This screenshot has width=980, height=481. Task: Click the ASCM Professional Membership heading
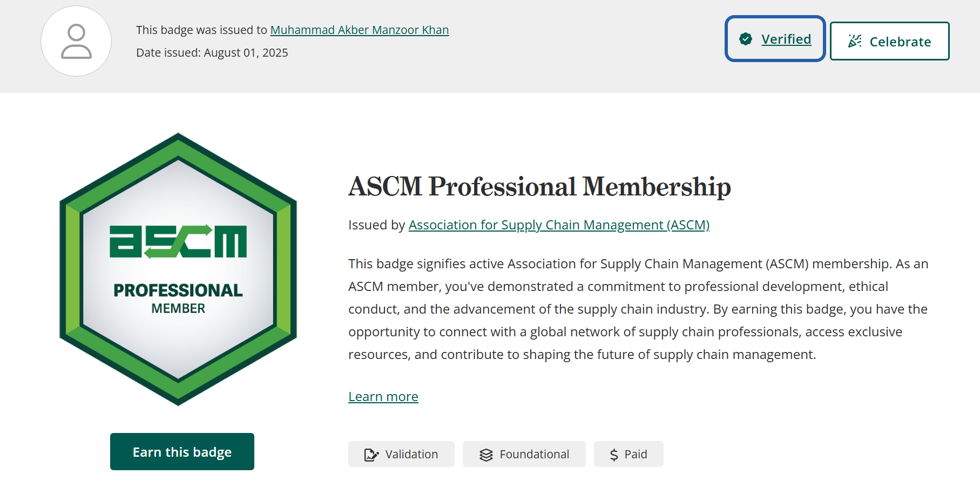[539, 187]
